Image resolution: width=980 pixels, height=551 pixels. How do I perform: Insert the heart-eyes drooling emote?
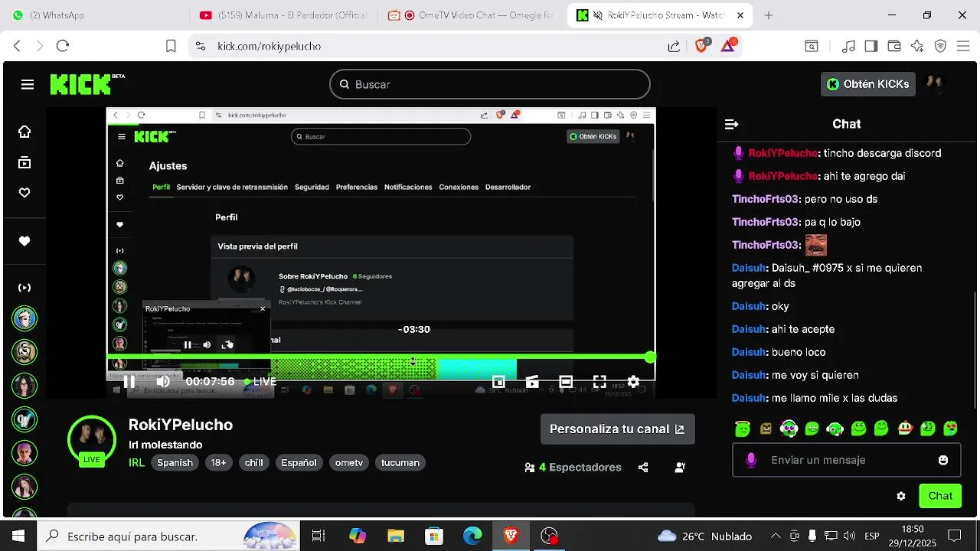[x=950, y=429]
